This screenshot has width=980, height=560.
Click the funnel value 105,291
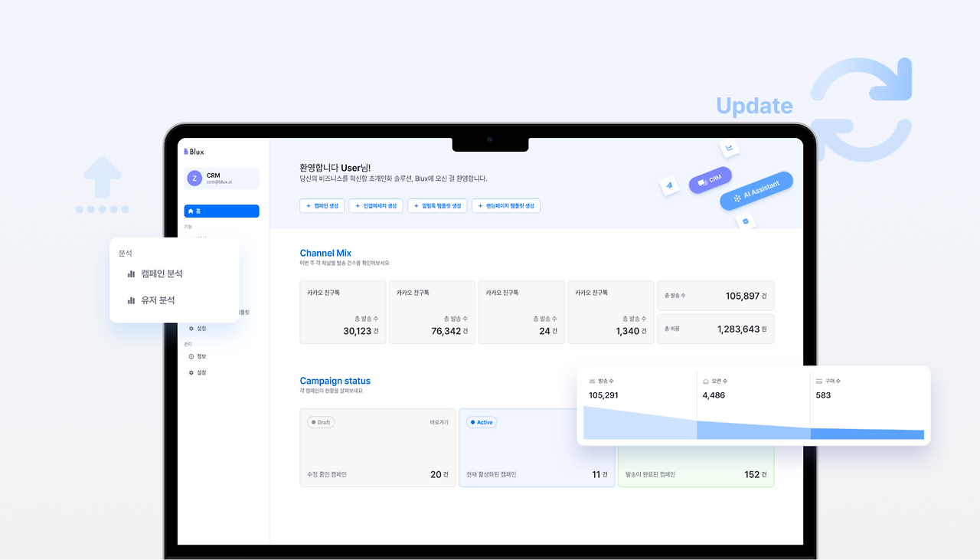click(603, 395)
